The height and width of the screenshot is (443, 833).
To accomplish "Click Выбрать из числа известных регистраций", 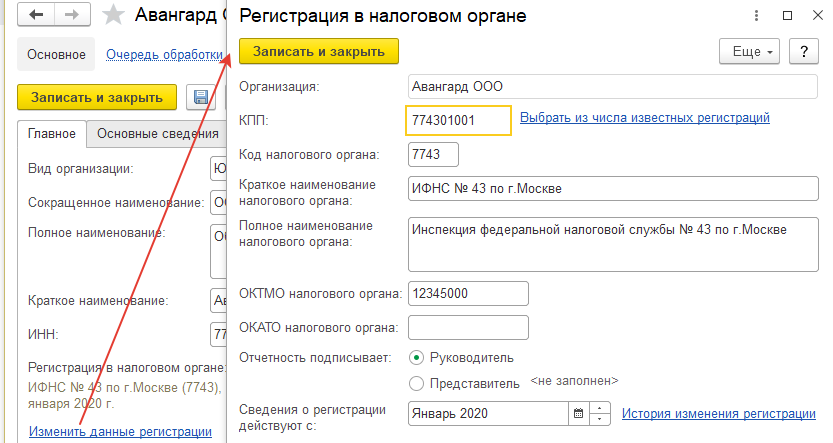I will 644,118.
